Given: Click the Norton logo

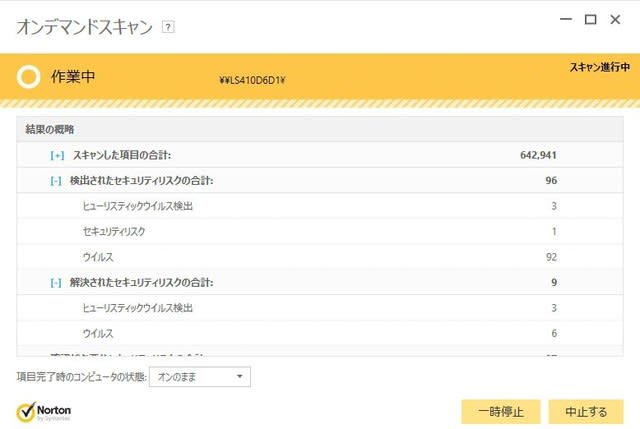Looking at the screenshot, I should pos(44,411).
